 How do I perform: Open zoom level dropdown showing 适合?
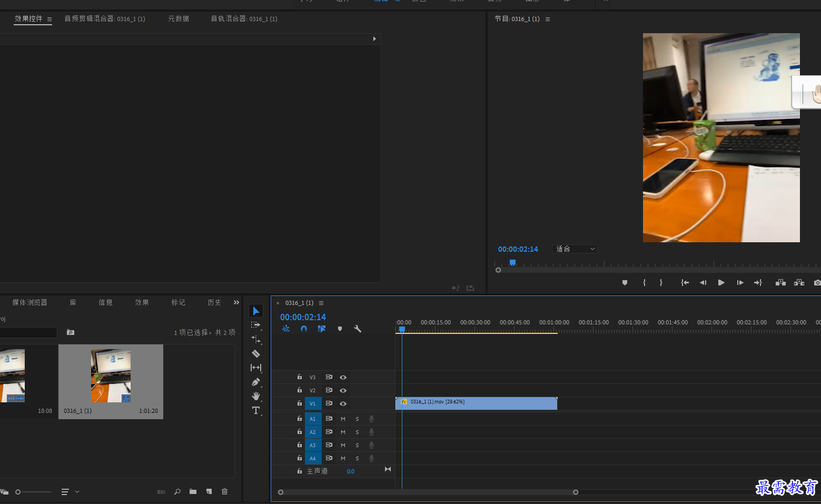tap(575, 249)
